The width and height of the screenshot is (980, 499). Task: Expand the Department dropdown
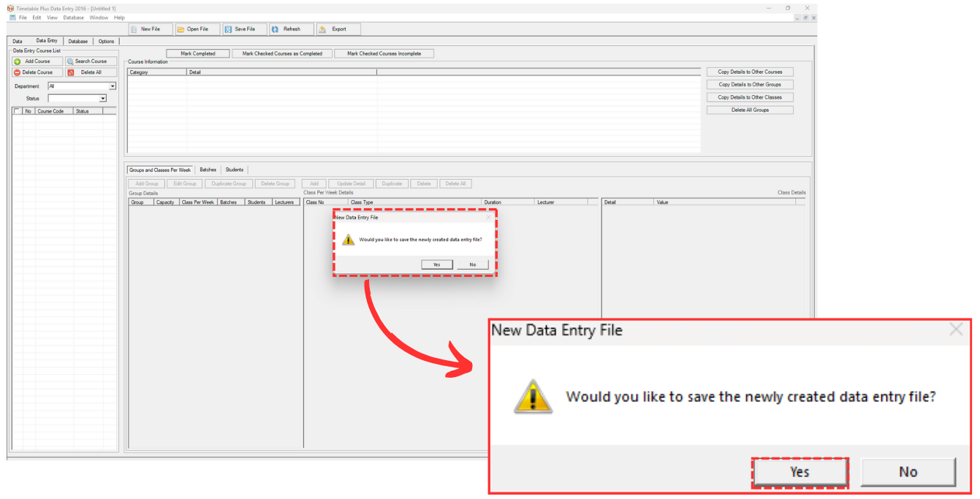[x=113, y=86]
